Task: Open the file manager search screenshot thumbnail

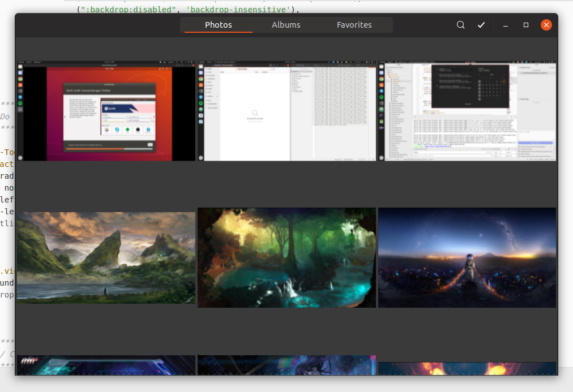Action: tap(287, 111)
